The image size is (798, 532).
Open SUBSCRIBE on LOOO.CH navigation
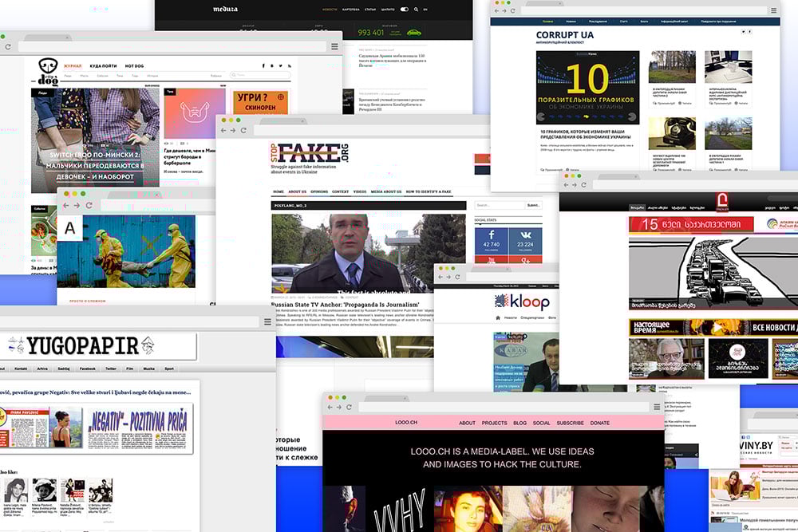pos(570,424)
